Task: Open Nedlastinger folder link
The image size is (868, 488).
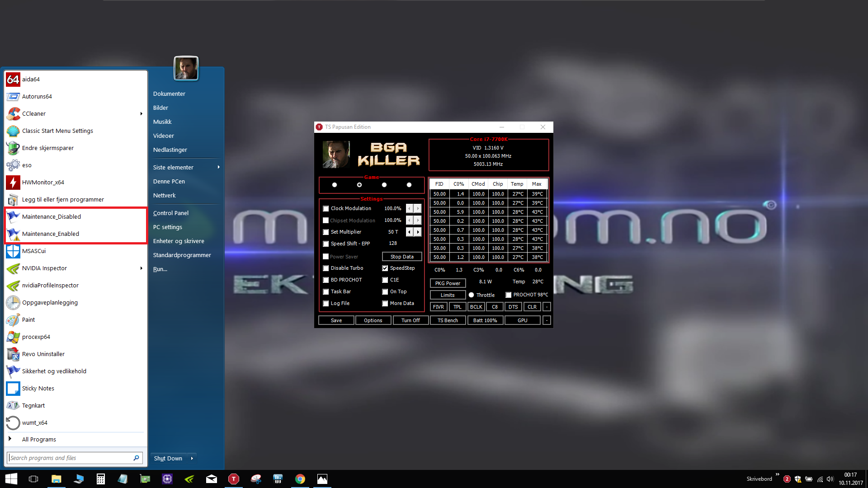Action: 170,150
